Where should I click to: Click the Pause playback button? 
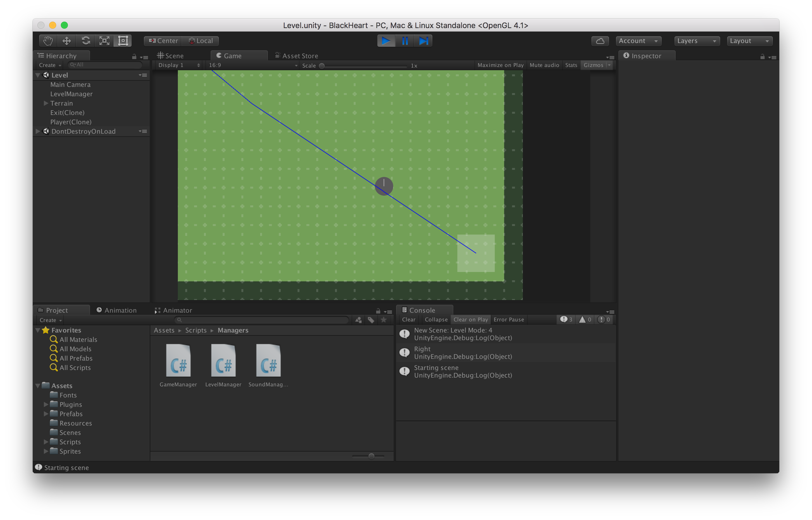click(405, 41)
